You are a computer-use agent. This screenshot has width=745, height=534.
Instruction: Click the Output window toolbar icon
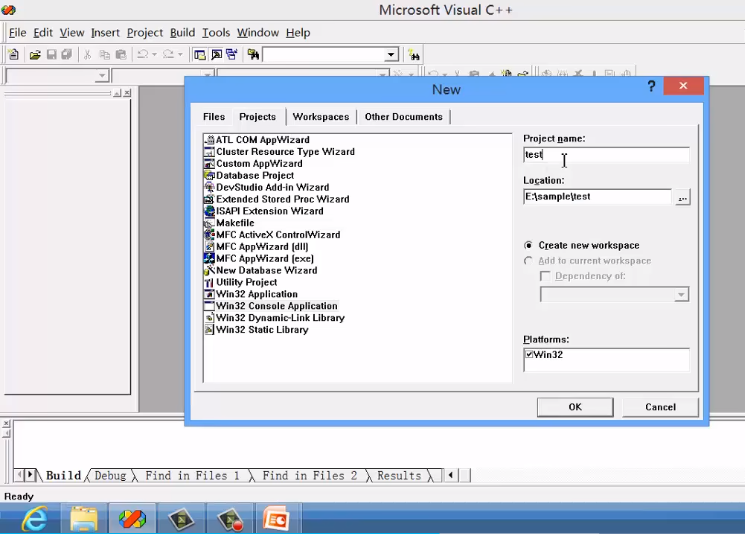216,54
